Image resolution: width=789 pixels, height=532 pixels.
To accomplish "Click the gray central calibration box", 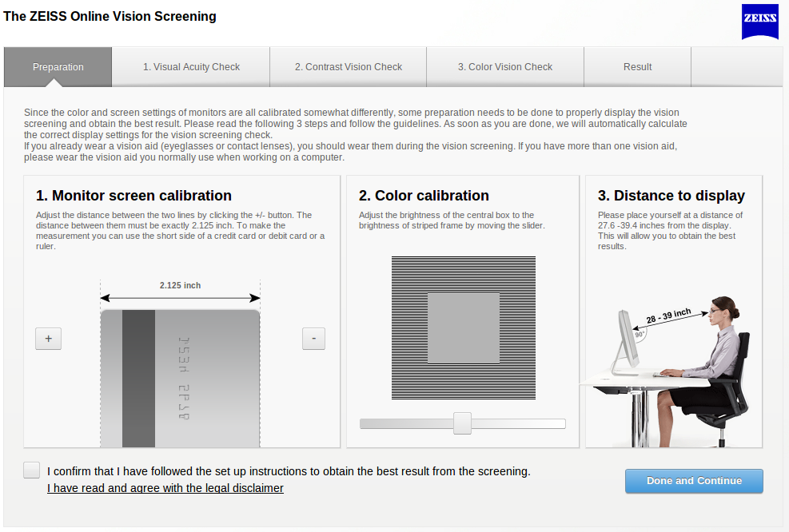I will (x=464, y=328).
